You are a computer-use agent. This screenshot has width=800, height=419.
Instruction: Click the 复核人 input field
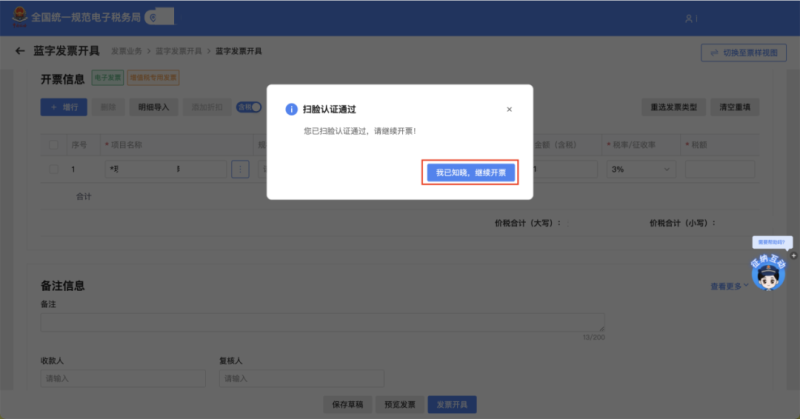coord(302,379)
